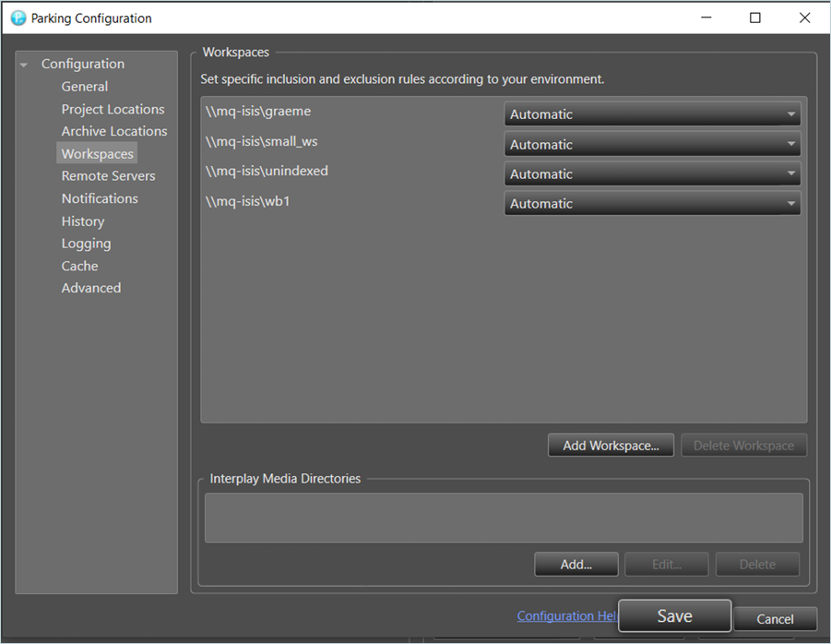
Task: Open the Configuration Help link
Action: pyautogui.click(x=566, y=616)
